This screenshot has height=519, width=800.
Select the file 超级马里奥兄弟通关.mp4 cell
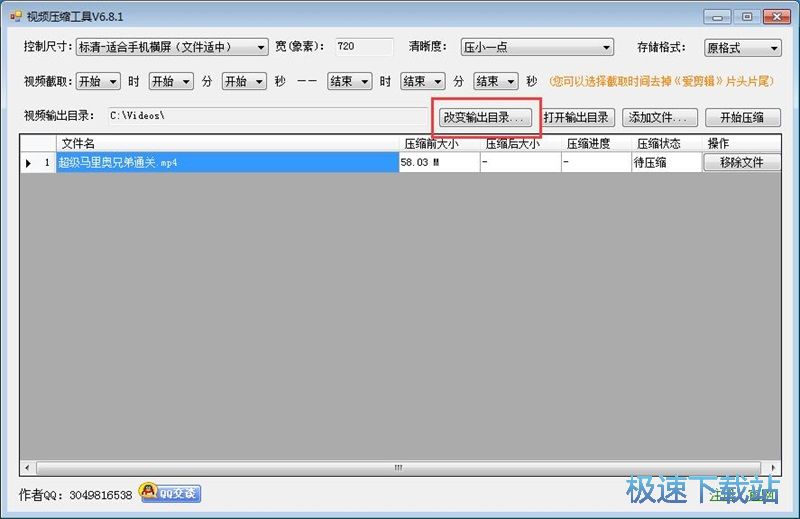tap(227, 162)
